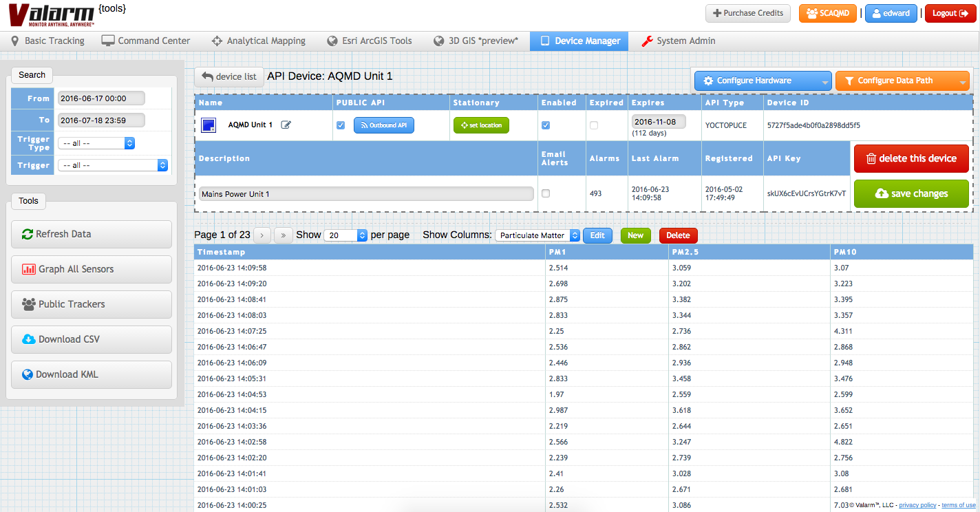Open the Configure Data Path dropdown
980x512 pixels.
pyautogui.click(x=902, y=81)
